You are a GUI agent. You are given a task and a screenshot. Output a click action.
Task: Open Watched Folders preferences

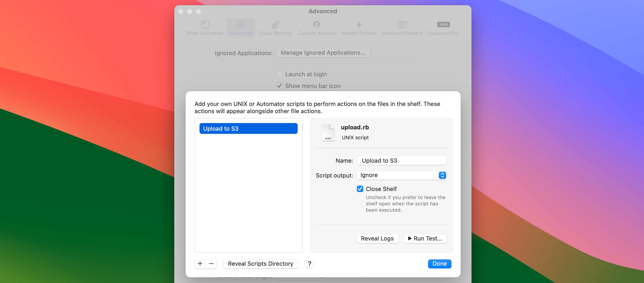click(x=402, y=25)
